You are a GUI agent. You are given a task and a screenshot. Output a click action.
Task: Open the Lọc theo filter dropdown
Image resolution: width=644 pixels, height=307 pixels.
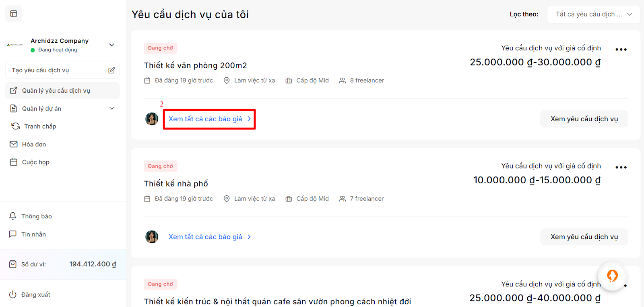click(593, 15)
